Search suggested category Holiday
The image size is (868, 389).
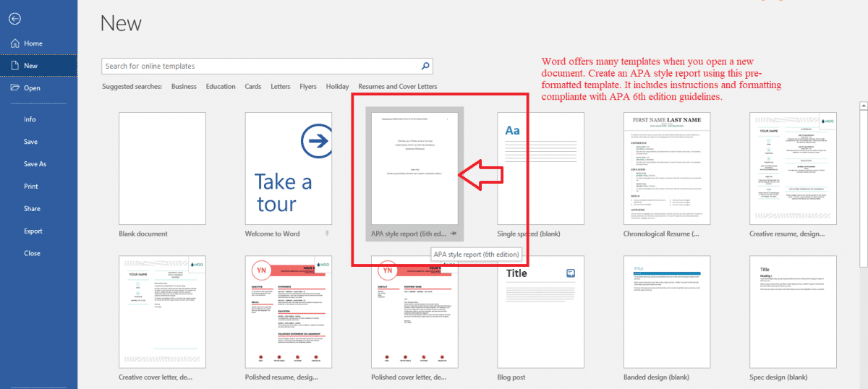click(337, 87)
